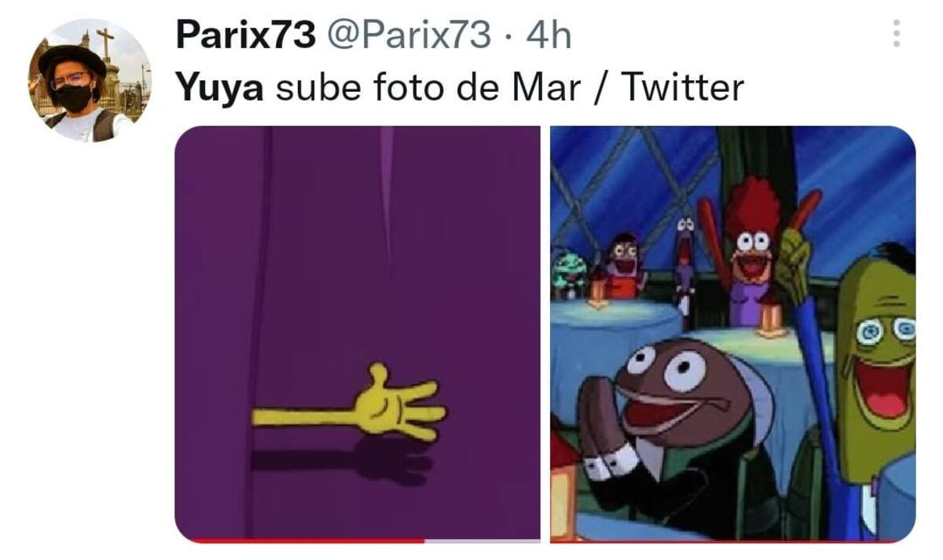Click the tweet text mentioning Twitter
The height and width of the screenshot is (560, 943).
(x=460, y=88)
